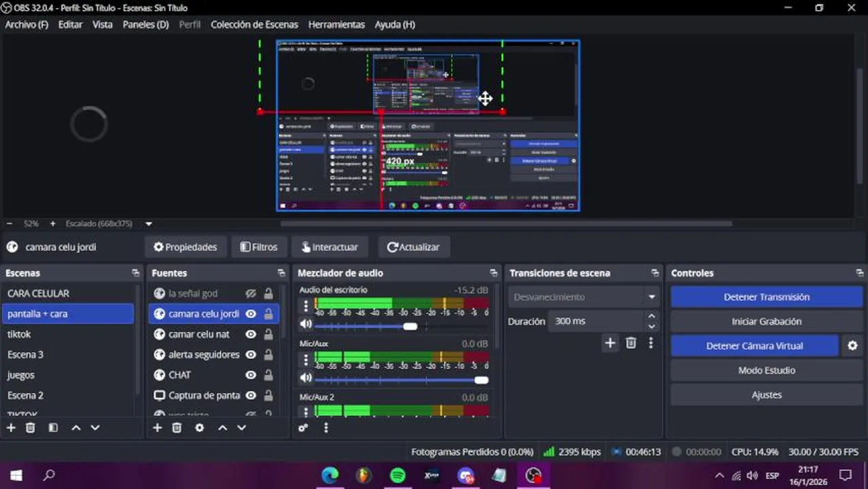Open the Desvanecimiento transition dropdown
The height and width of the screenshot is (489, 868).
pos(583,297)
